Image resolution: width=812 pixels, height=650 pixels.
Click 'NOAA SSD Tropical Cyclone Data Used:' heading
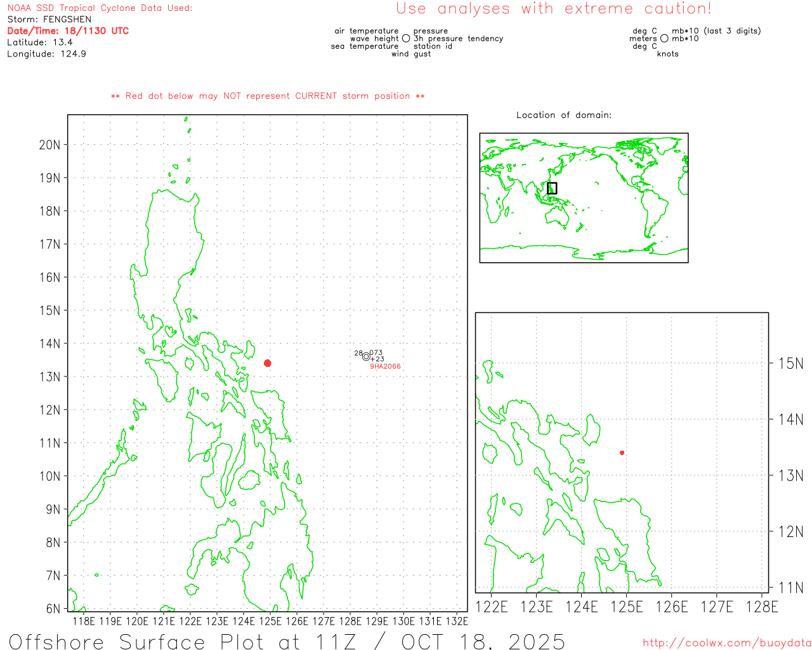[100, 8]
